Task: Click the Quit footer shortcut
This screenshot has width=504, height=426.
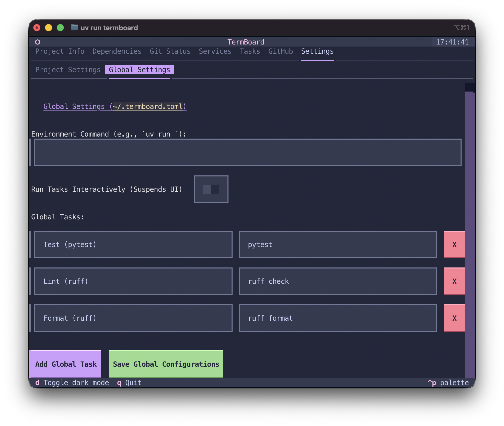Action: (x=129, y=383)
